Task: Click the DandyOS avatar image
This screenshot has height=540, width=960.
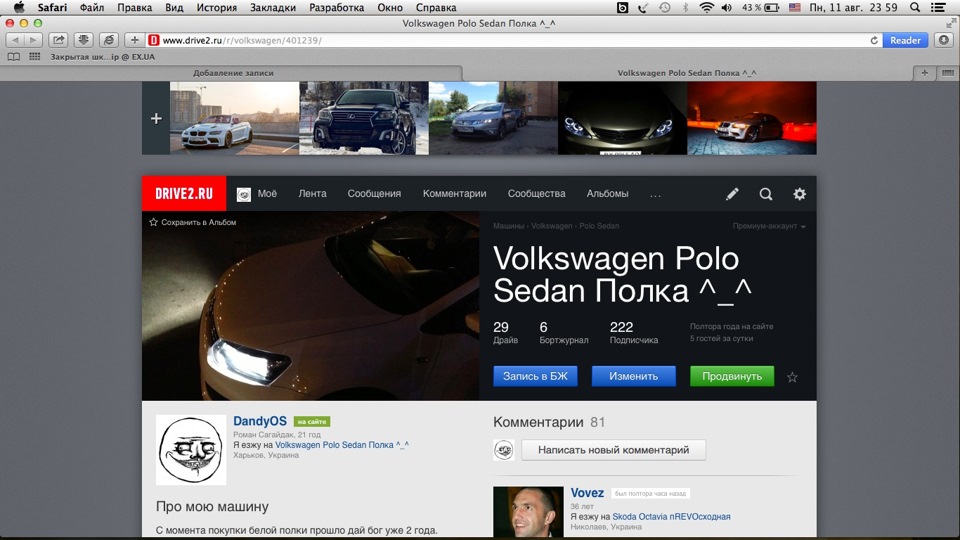Action: (x=191, y=450)
